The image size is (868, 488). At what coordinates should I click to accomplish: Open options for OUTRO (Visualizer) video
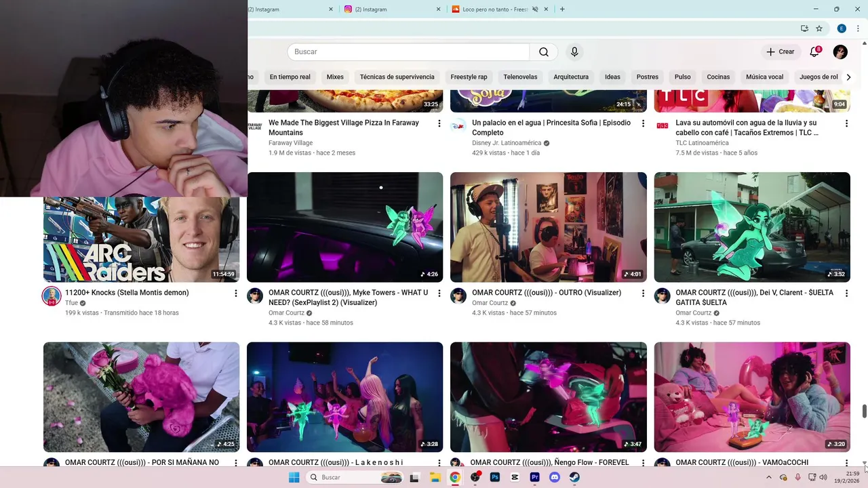point(643,293)
